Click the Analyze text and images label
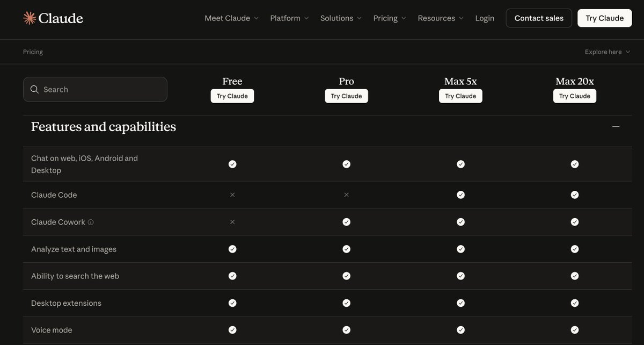644x345 pixels. 74,249
